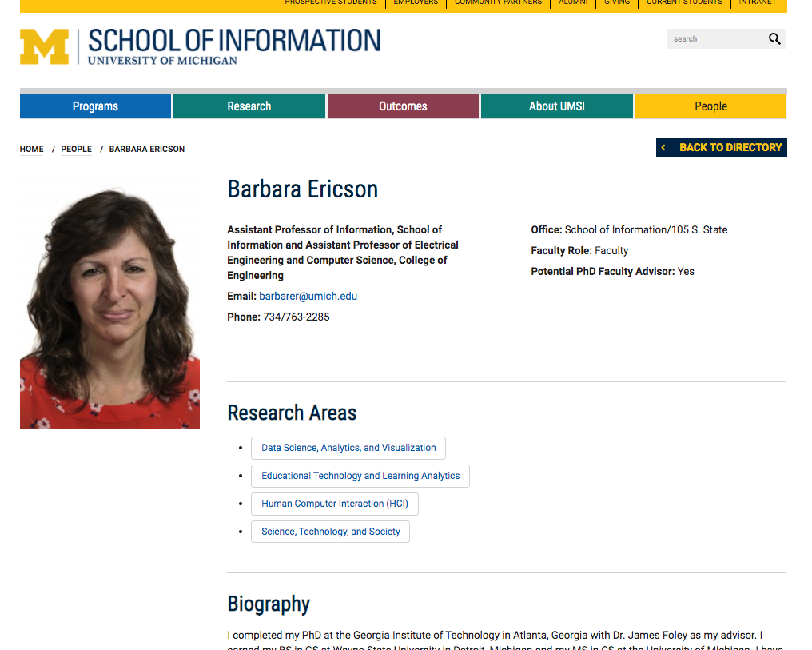The height and width of the screenshot is (650, 812).
Task: Select the Outcomes navigation tab
Action: point(403,106)
